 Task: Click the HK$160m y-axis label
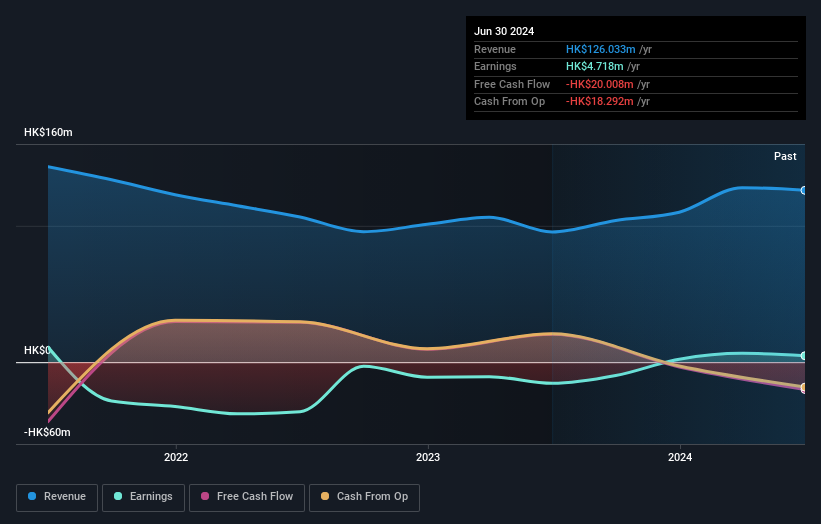(x=48, y=132)
